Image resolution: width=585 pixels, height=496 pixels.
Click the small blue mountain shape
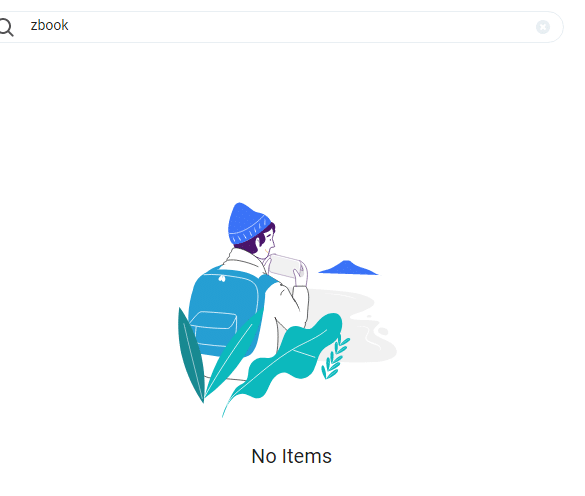point(348,268)
